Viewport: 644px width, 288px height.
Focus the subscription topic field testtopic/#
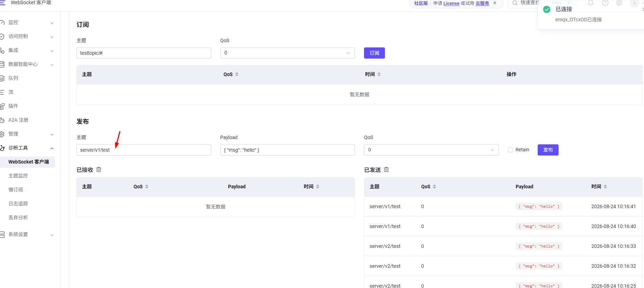point(144,53)
